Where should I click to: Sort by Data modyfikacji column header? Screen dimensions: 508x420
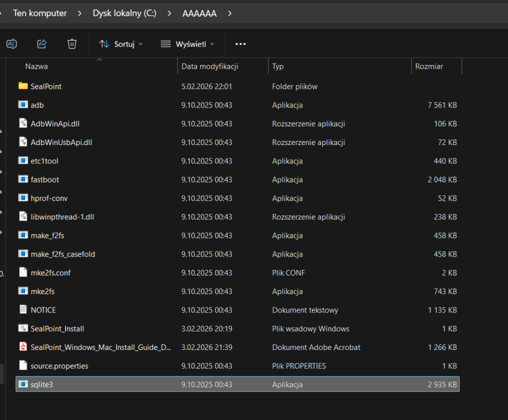pyautogui.click(x=210, y=66)
